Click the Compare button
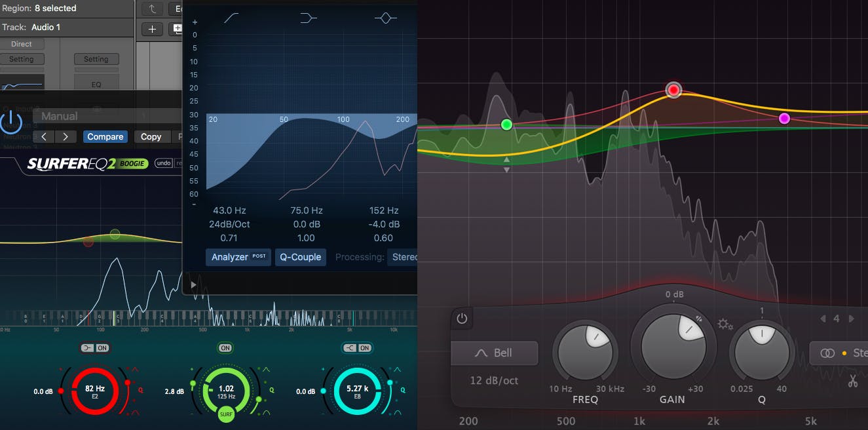The image size is (868, 430). (105, 136)
